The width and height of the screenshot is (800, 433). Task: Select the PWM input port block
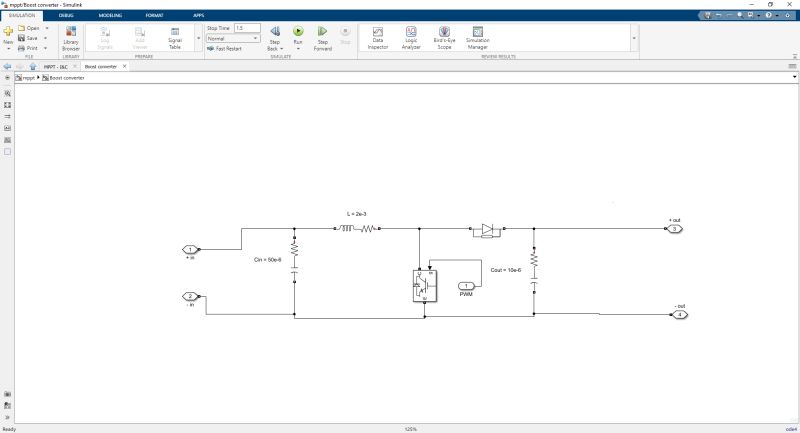point(466,286)
